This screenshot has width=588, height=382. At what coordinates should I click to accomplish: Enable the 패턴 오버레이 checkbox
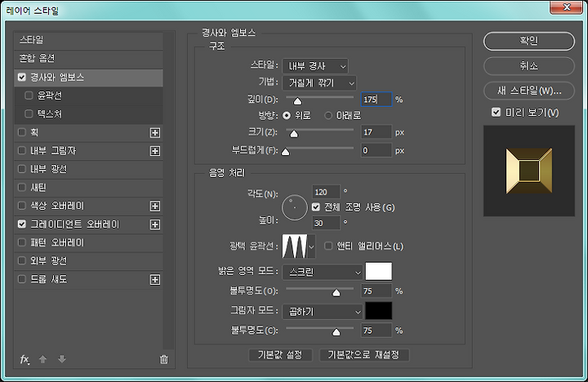(x=22, y=242)
